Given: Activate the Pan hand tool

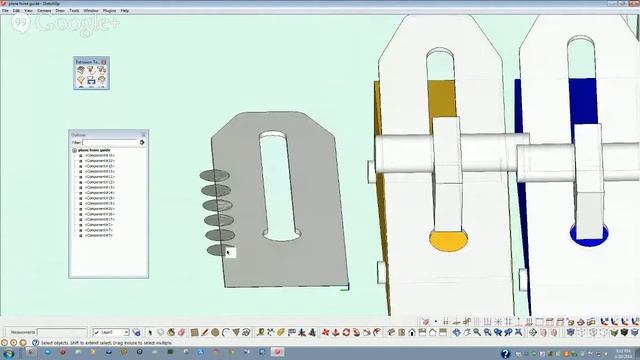Looking at the screenshot, I should 467,333.
